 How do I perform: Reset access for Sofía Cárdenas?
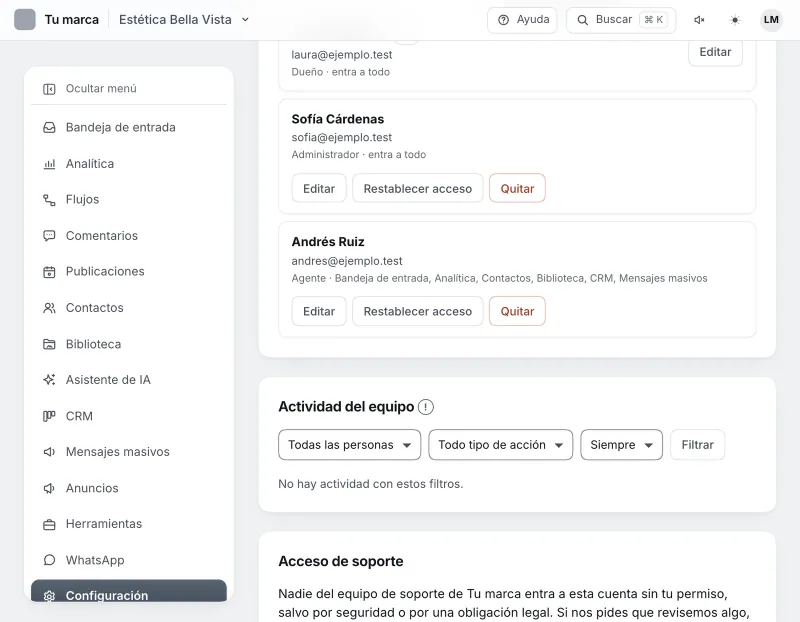[x=417, y=188]
